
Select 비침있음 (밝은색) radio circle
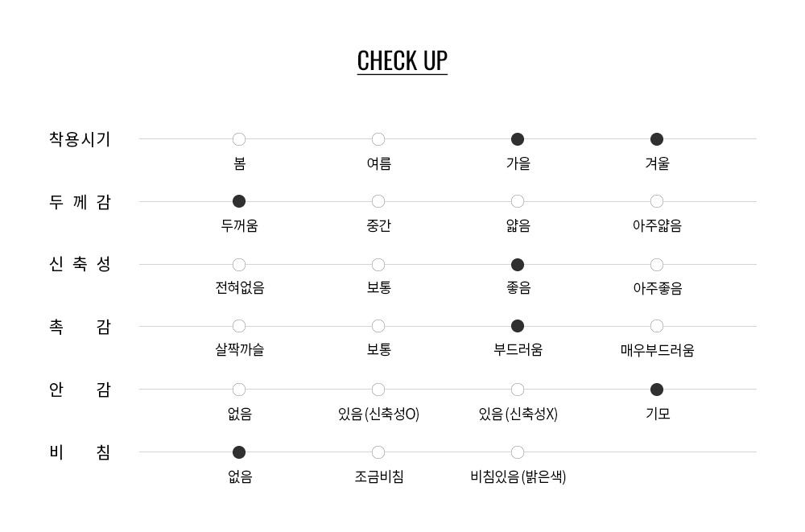tap(518, 452)
